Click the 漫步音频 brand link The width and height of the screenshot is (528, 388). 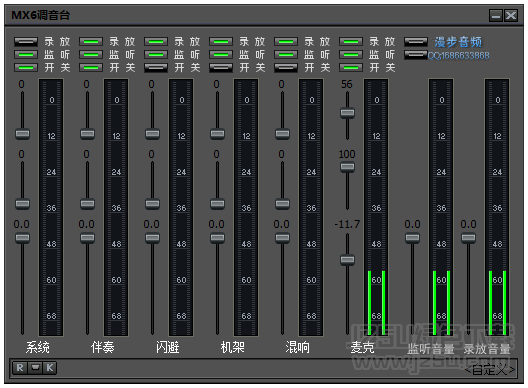tap(458, 42)
